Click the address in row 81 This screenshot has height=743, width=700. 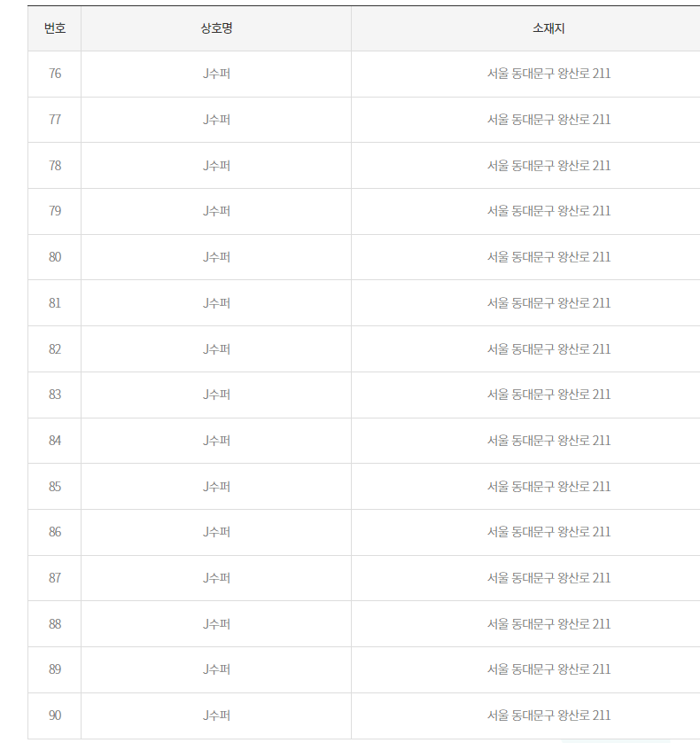[x=548, y=303]
